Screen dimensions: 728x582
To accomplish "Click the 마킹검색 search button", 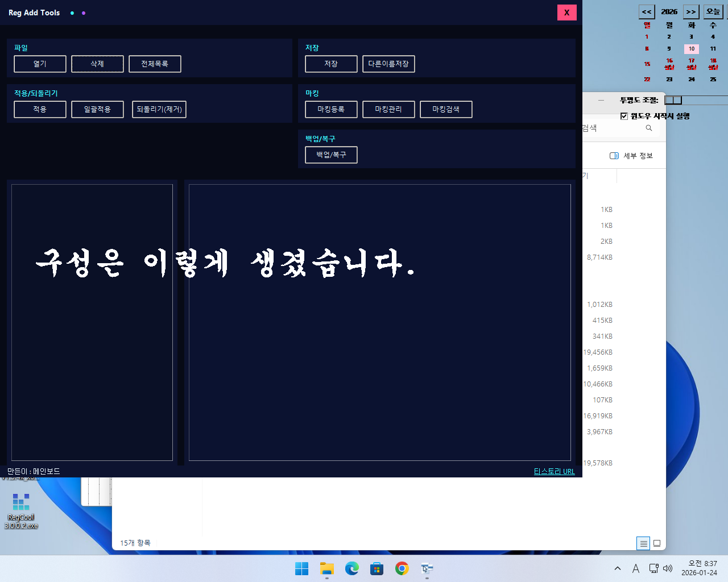I will tap(446, 109).
